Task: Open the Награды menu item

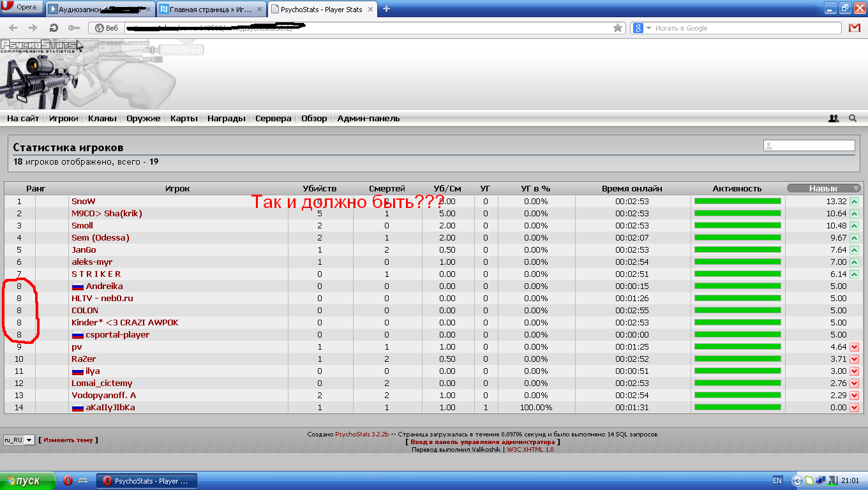Action: click(x=227, y=119)
